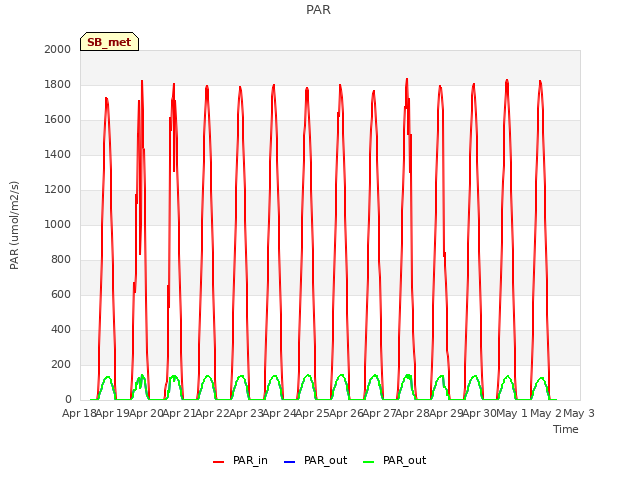Click the May 2 x-axis label
Viewport: 640px width, 480px height.
[x=546, y=413]
